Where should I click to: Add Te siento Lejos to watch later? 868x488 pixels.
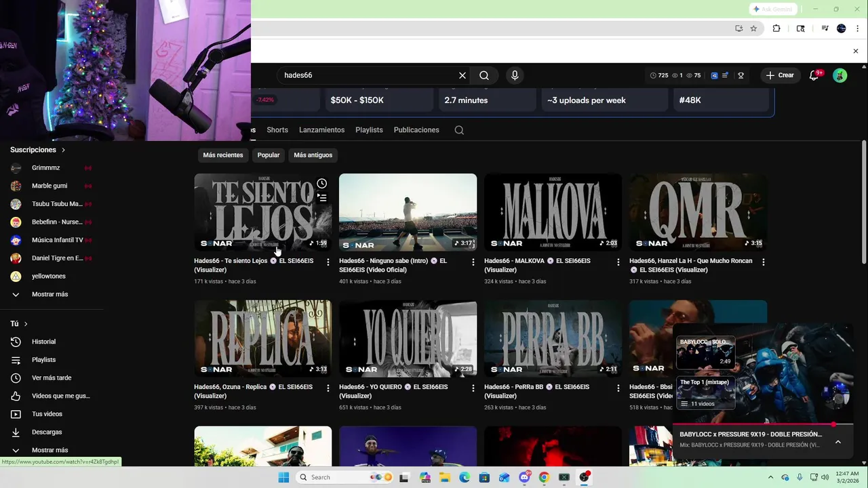point(322,184)
